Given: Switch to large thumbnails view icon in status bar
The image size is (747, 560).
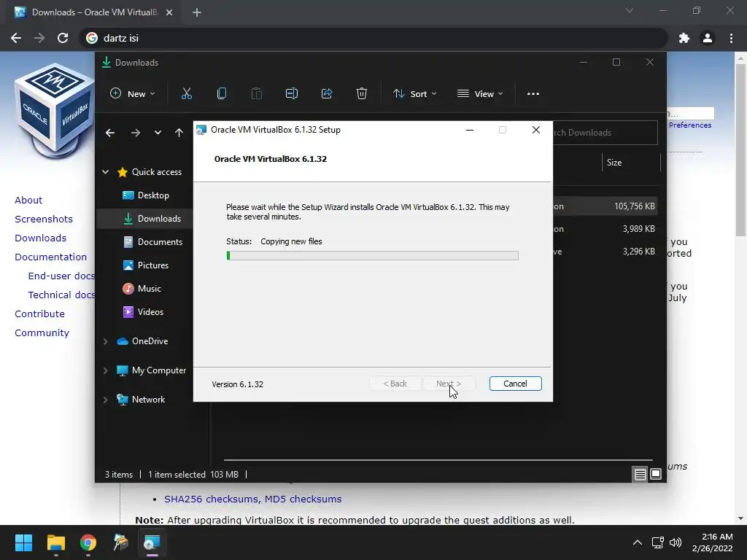Looking at the screenshot, I should click(656, 474).
